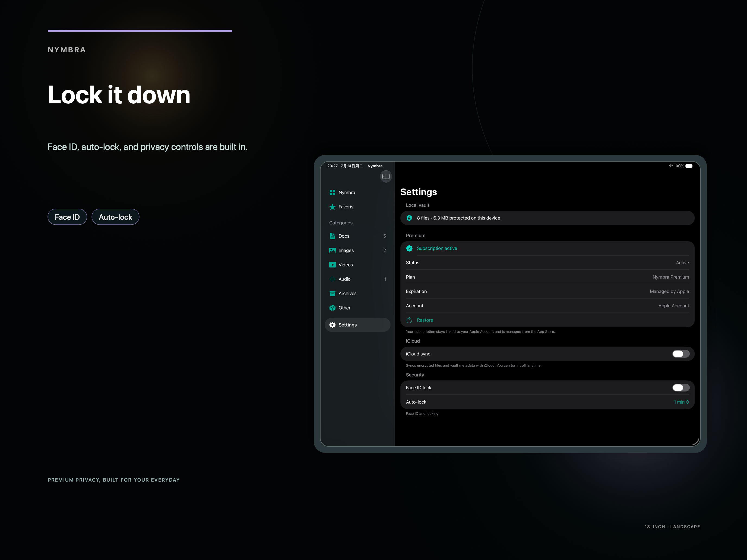Click the Audio waveform icon
The image size is (747, 560).
332,279
